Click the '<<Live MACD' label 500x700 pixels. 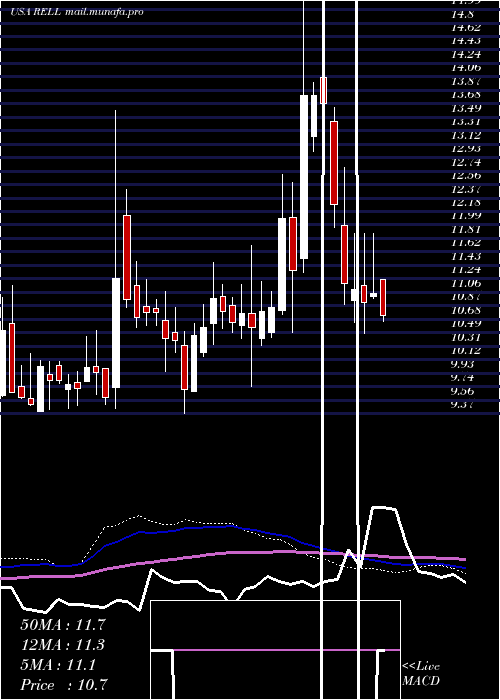421,674
